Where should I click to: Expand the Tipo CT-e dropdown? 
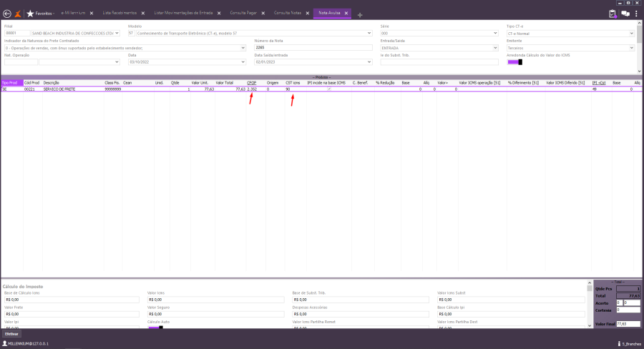coord(631,34)
